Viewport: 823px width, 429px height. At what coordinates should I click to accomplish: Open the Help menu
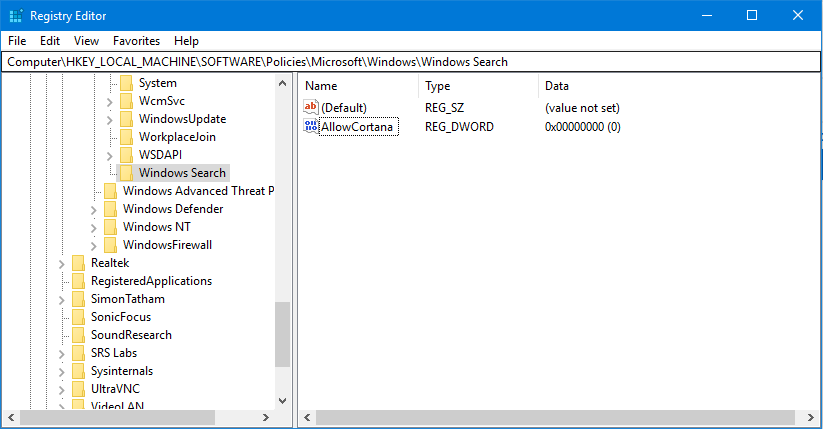186,41
